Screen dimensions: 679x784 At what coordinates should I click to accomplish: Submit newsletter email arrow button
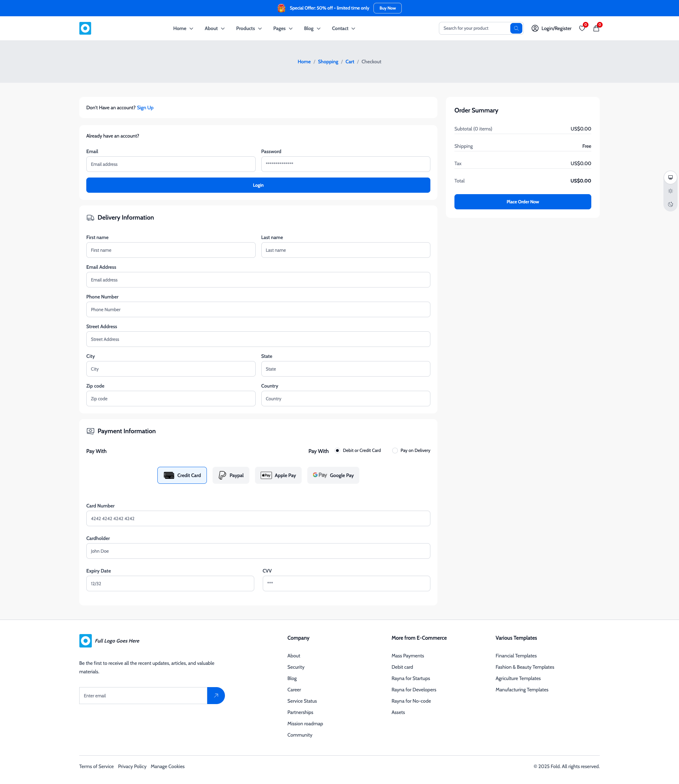pos(216,695)
